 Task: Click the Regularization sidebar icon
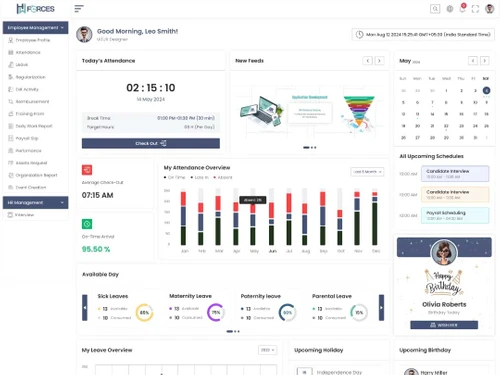click(11, 77)
